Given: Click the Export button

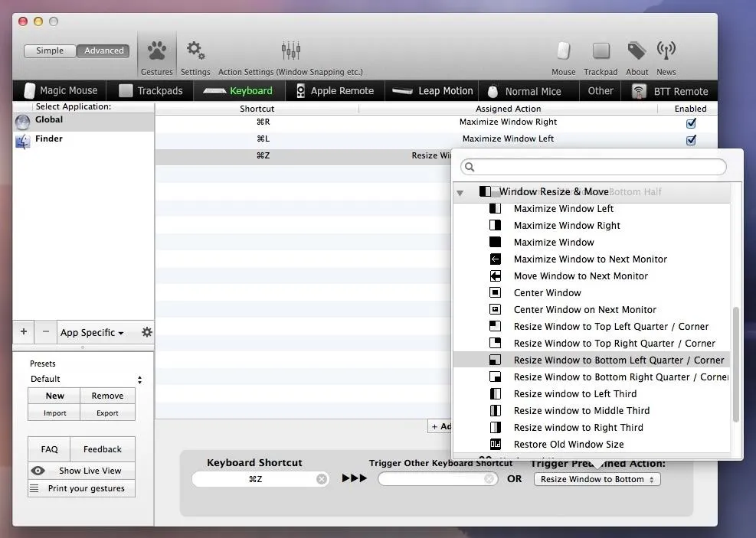Looking at the screenshot, I should (x=107, y=412).
